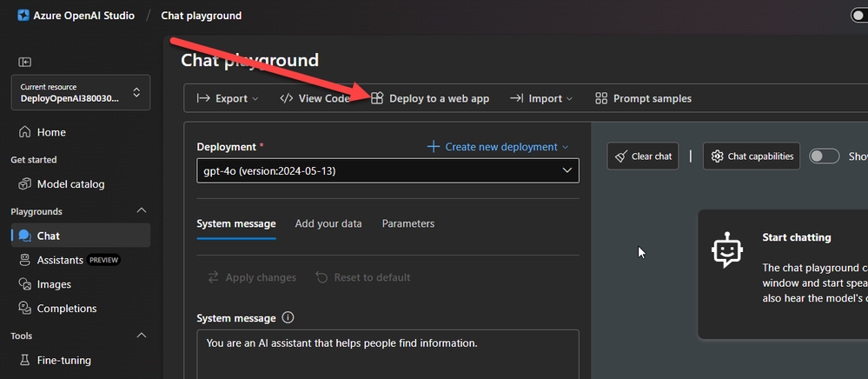Image resolution: width=868 pixels, height=379 pixels.
Task: Expand the Import dropdown menu
Action: (x=569, y=98)
